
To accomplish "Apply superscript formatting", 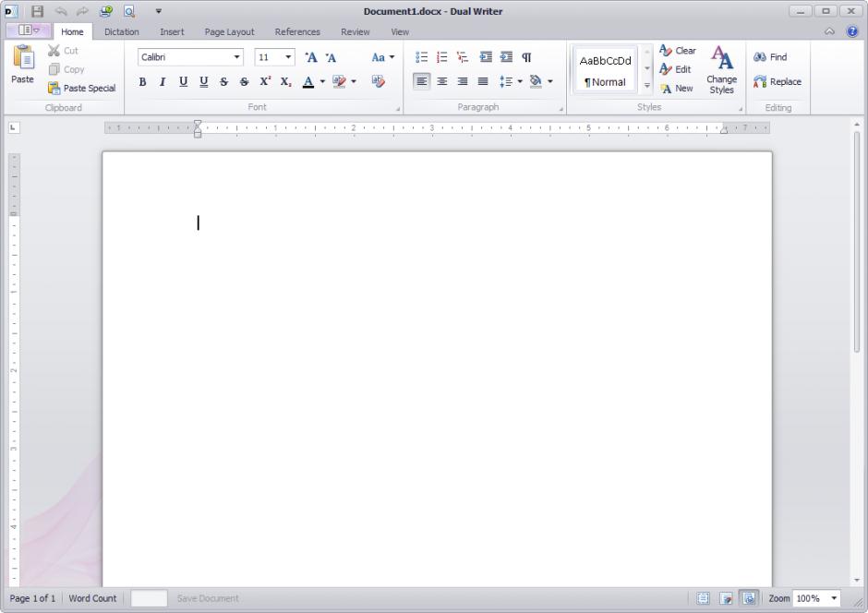I will [x=265, y=81].
